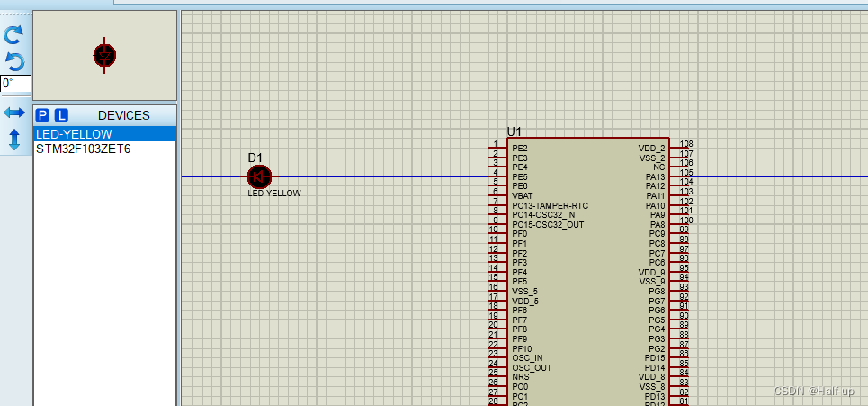Image resolution: width=868 pixels, height=406 pixels.
Task: Click the P pick-from-libraries button
Action: [42, 115]
